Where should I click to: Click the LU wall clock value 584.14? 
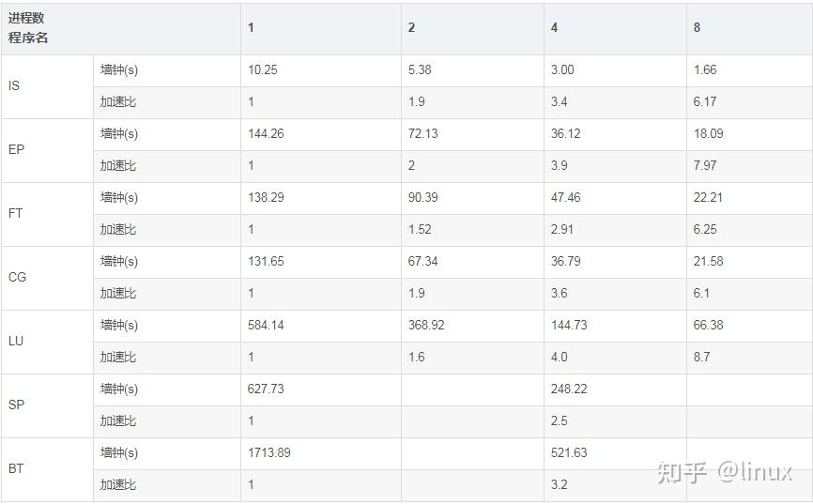tap(266, 326)
